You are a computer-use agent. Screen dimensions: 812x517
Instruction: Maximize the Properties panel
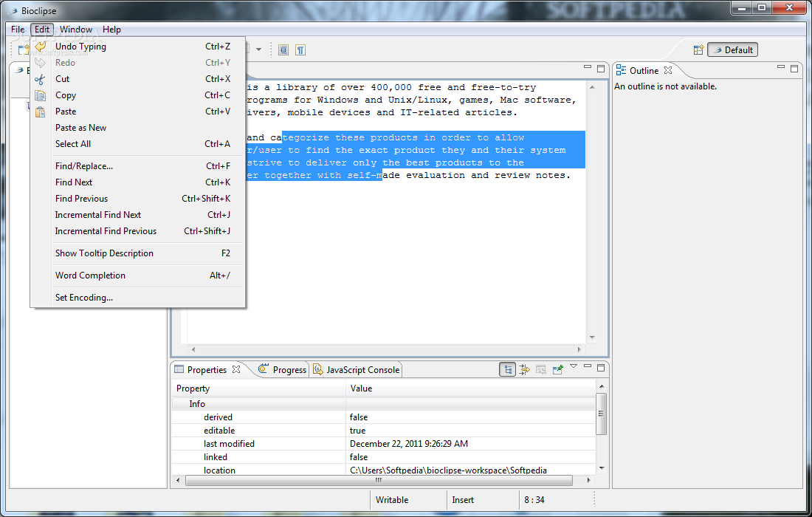(x=601, y=368)
